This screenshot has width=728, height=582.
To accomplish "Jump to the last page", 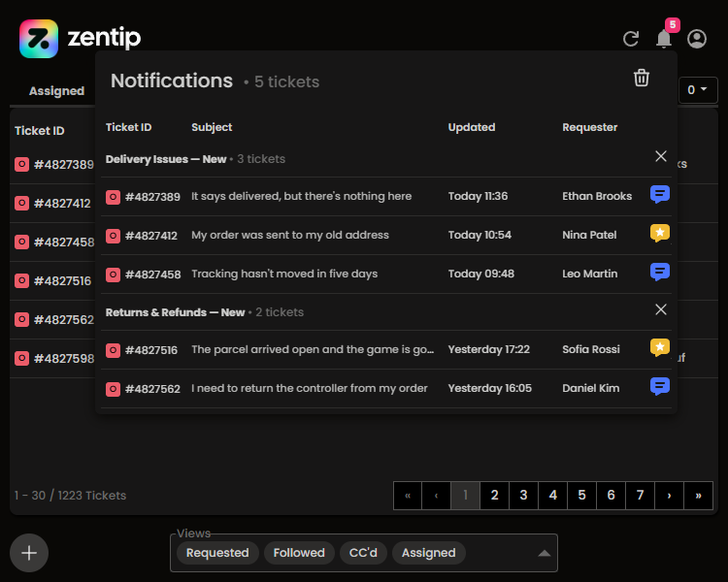I will (x=698, y=496).
